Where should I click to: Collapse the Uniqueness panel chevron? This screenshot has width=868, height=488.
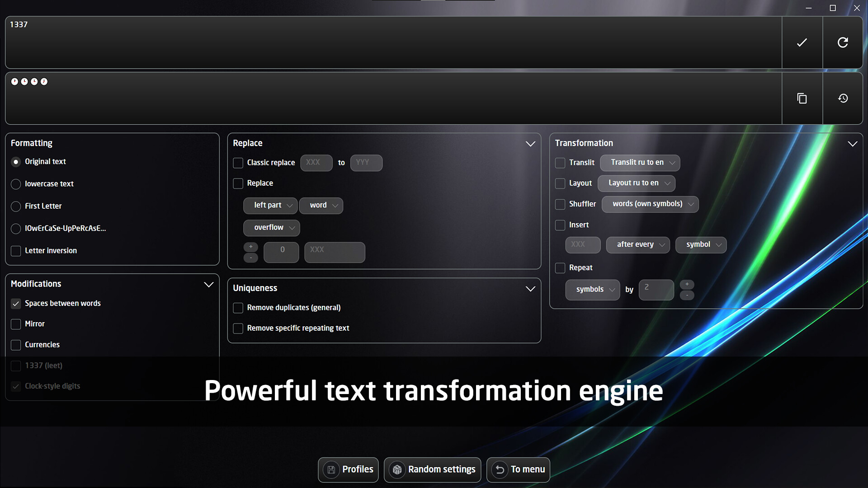click(530, 289)
